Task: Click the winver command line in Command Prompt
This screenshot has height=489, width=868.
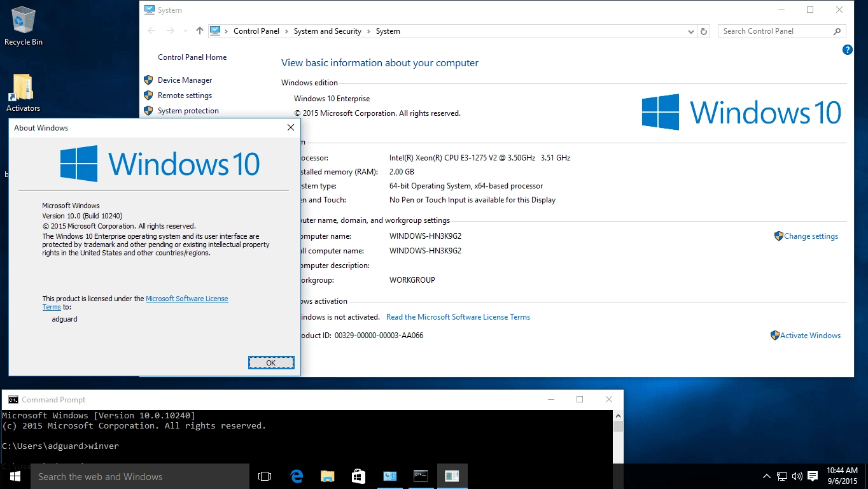Action: click(60, 446)
